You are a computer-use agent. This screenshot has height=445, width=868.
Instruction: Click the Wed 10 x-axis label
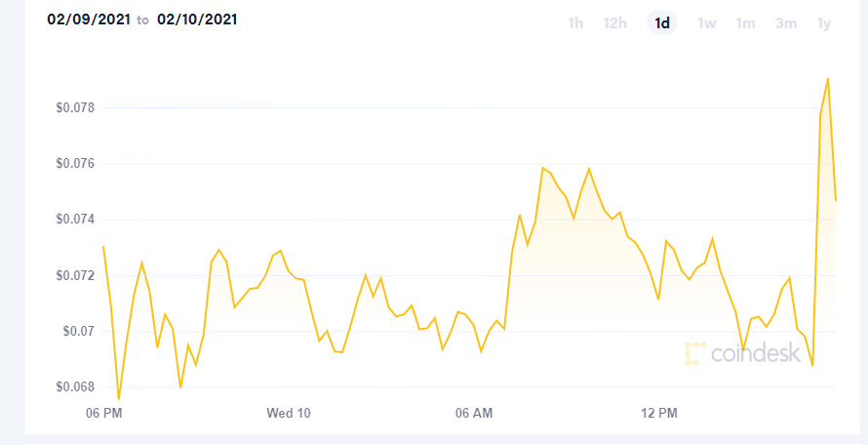tap(289, 413)
